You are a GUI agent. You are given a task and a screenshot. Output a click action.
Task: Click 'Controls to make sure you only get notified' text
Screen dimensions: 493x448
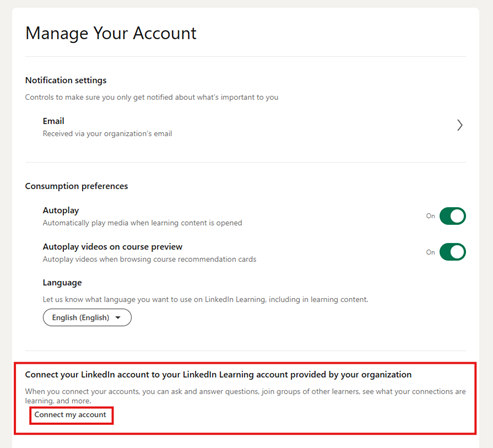pyautogui.click(x=152, y=97)
